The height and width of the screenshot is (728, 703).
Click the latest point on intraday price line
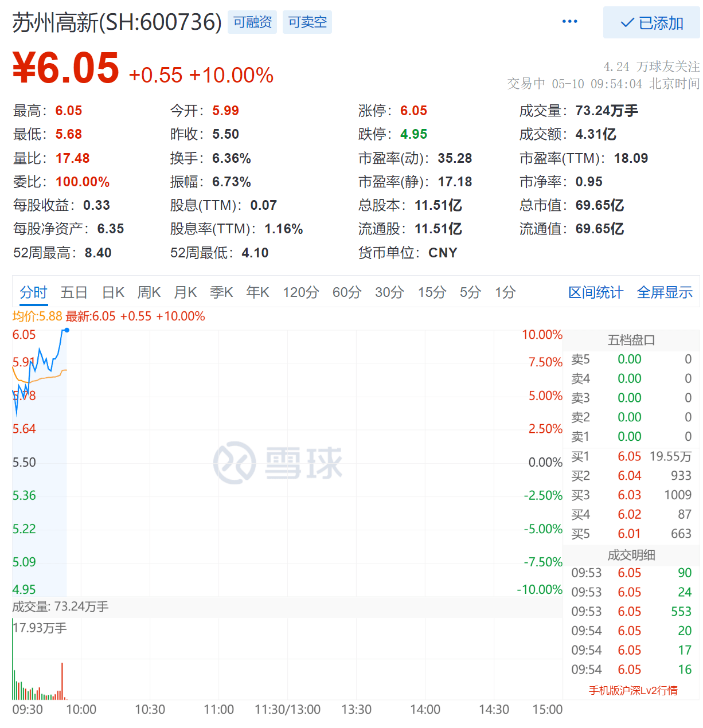click(67, 330)
